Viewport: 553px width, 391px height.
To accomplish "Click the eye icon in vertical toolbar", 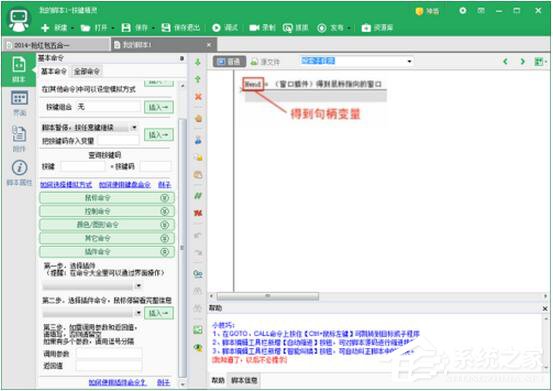I will tap(198, 348).
